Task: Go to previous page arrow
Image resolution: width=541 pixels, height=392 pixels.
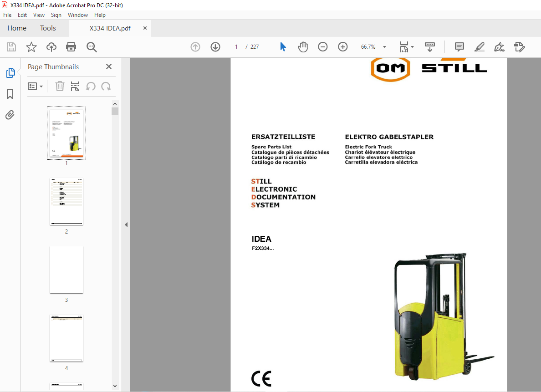Action: [x=195, y=47]
